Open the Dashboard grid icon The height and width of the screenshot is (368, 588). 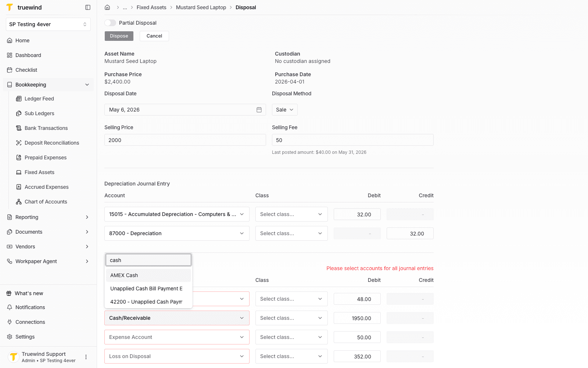point(10,55)
